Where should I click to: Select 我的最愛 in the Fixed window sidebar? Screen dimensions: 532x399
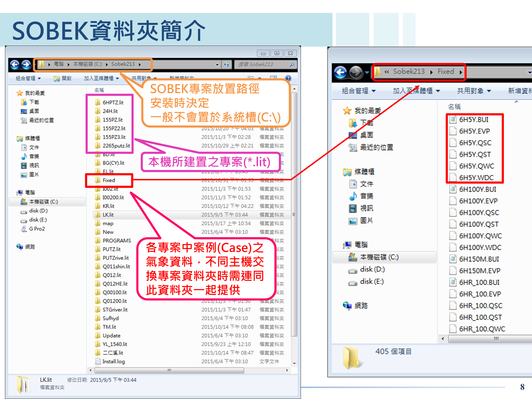click(x=362, y=111)
